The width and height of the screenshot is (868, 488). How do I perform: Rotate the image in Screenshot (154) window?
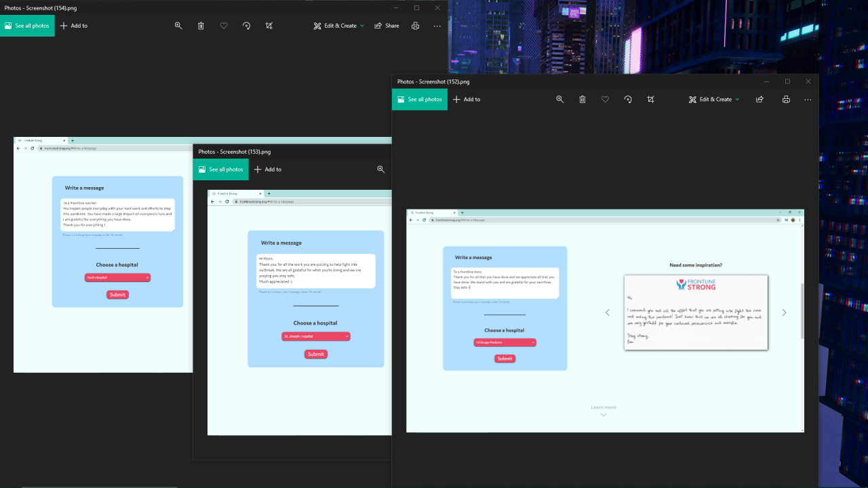point(246,26)
